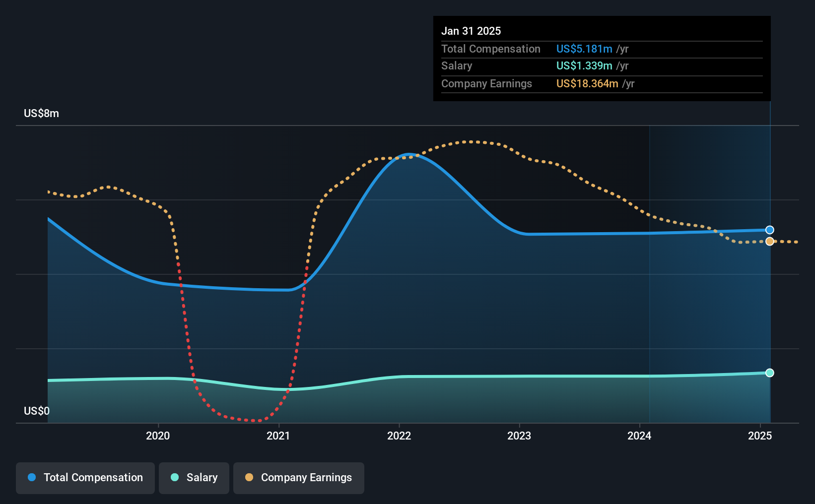Click the US$5.181m total compensation value

[x=584, y=49]
